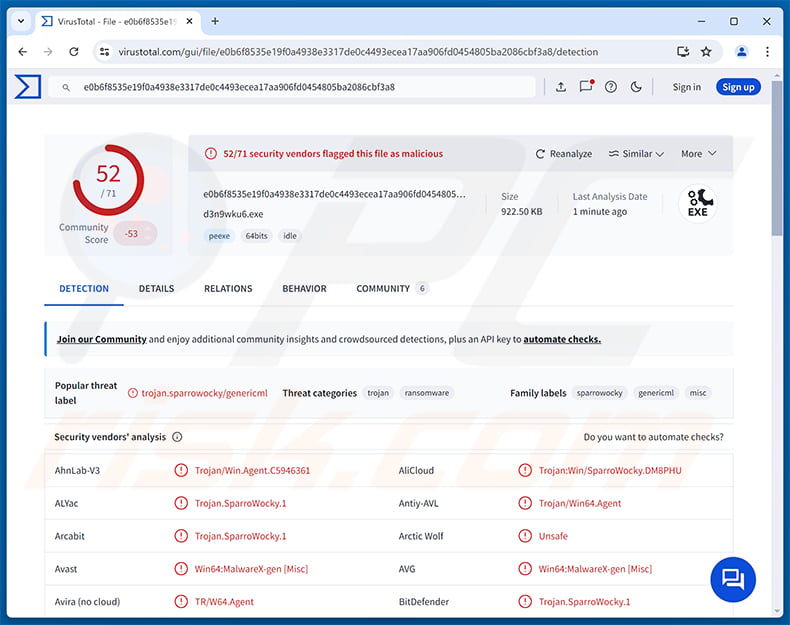The width and height of the screenshot is (790, 625).
Task: Click the genericml family label
Action: point(656,393)
